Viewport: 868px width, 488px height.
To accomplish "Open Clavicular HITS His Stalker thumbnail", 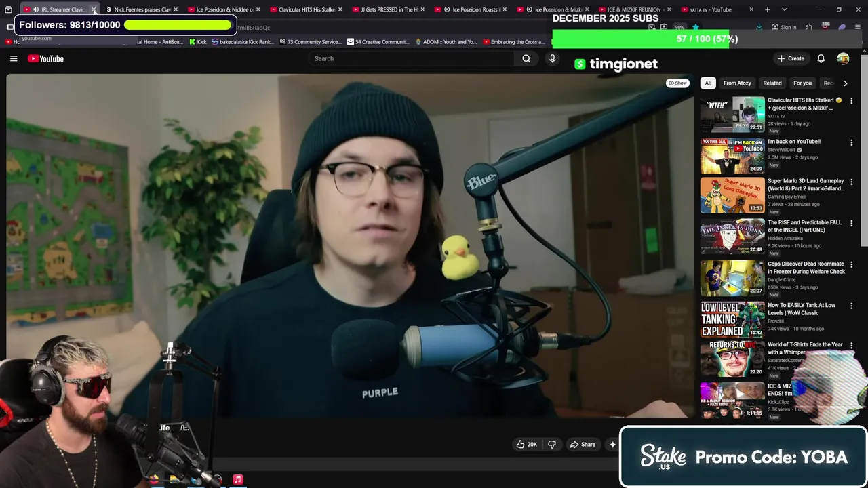I will click(x=732, y=115).
